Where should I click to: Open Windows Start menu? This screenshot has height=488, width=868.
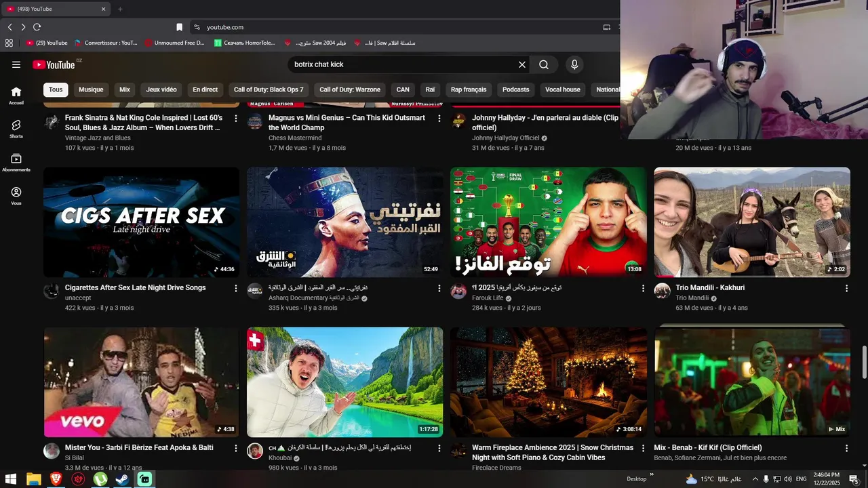point(11,479)
